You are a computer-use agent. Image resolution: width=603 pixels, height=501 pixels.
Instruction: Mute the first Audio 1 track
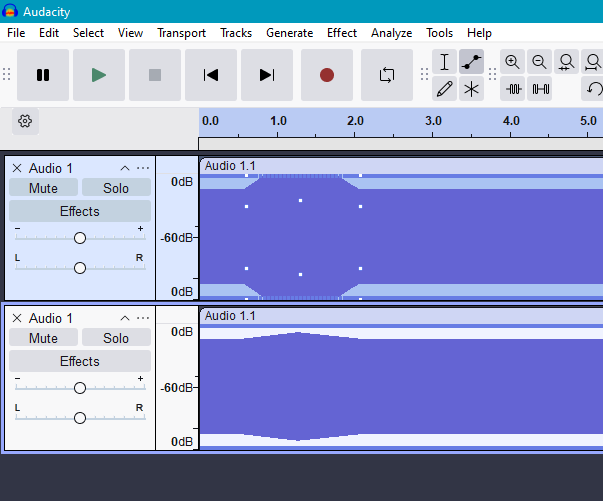(x=43, y=188)
